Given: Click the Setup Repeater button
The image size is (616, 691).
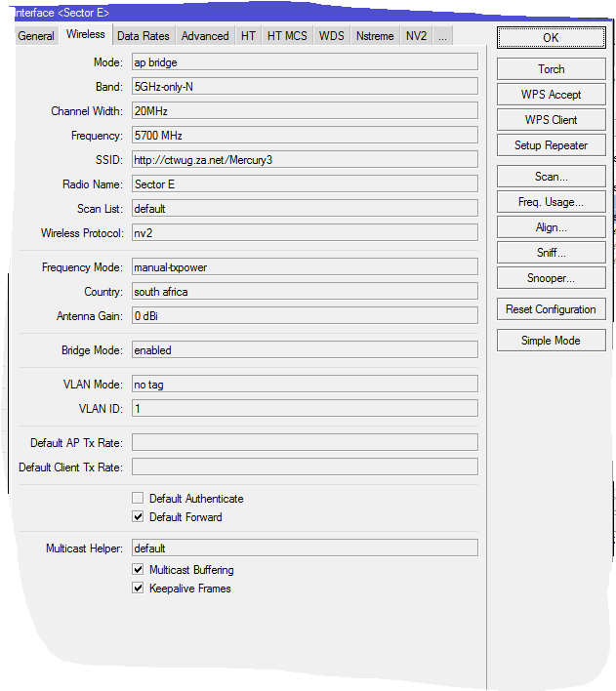Looking at the screenshot, I should 551,145.
